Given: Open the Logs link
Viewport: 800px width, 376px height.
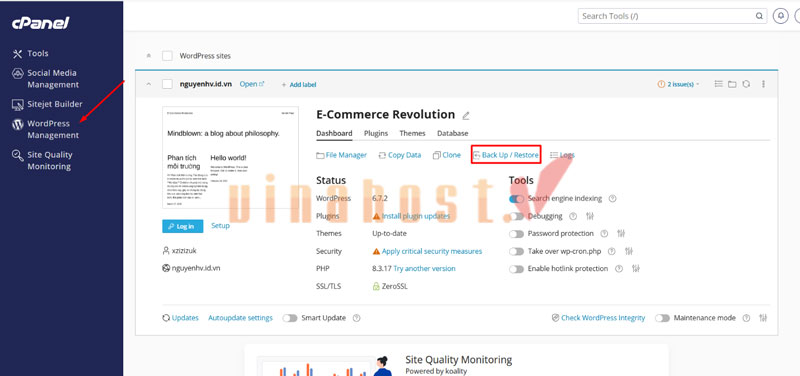Looking at the screenshot, I should click(x=562, y=155).
